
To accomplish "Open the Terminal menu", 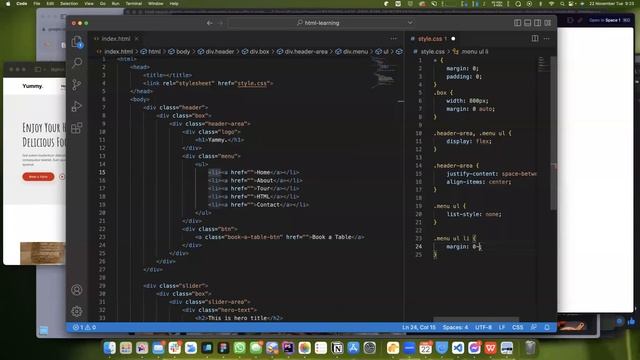I will point(133,4).
